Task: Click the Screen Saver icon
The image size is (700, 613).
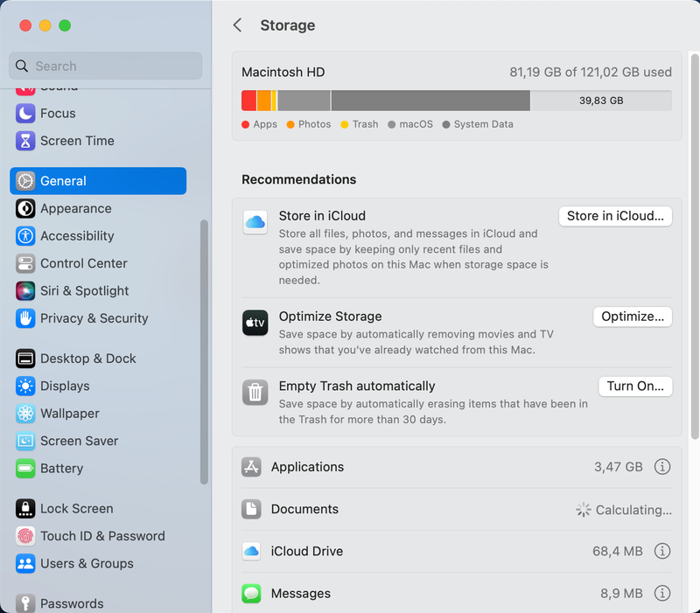Action: click(x=25, y=442)
